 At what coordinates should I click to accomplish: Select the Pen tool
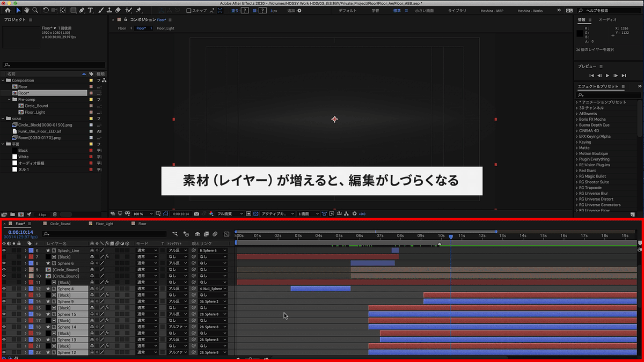pyautogui.click(x=81, y=10)
